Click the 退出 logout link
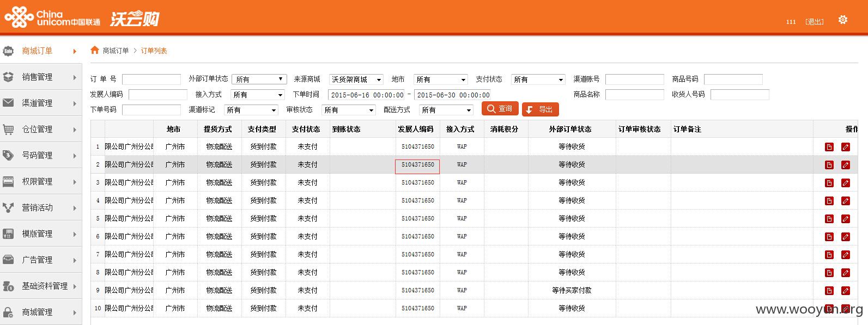The image size is (868, 325). (x=815, y=22)
